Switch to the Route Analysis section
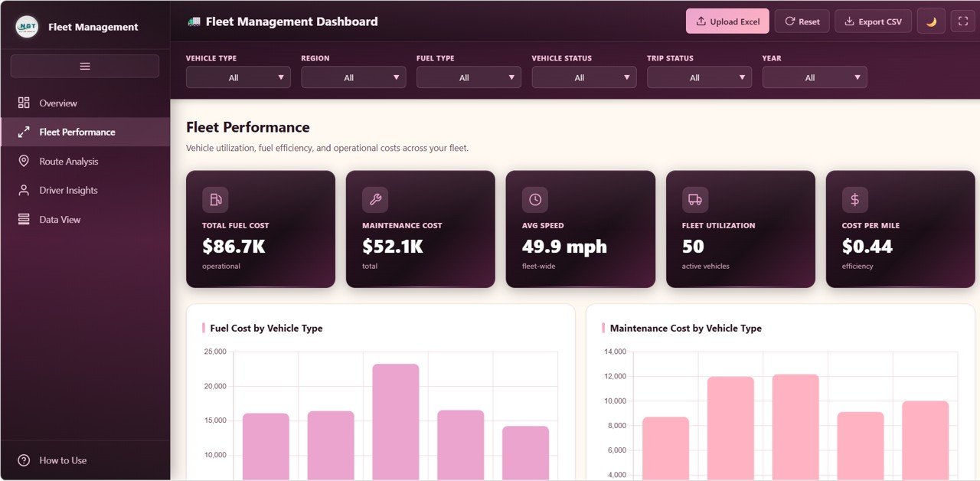 click(69, 161)
